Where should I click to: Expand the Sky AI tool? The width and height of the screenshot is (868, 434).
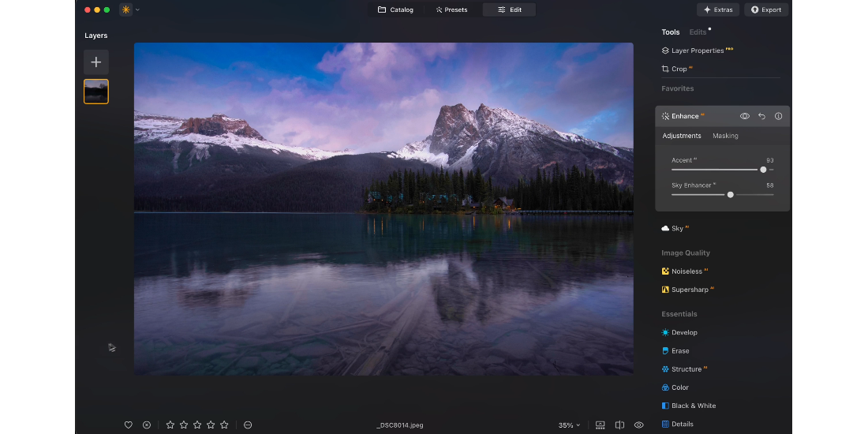click(677, 228)
